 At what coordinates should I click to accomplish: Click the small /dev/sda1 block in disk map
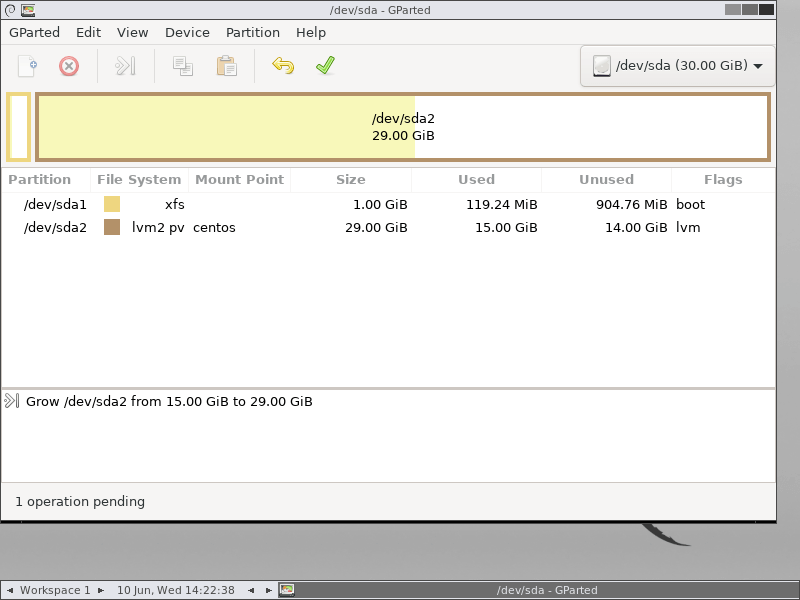pyautogui.click(x=18, y=127)
